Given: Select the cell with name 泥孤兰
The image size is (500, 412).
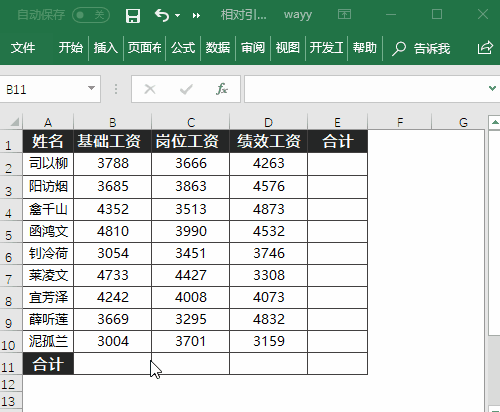Looking at the screenshot, I should click(x=48, y=341).
